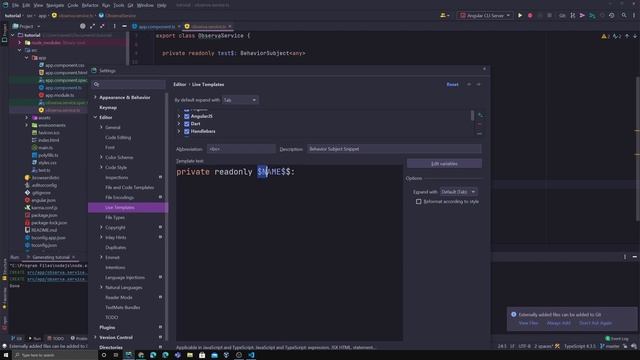Switch to Generating tutorial run tab
Image resolution: width=640 pixels, height=360 pixels.
pos(51,258)
